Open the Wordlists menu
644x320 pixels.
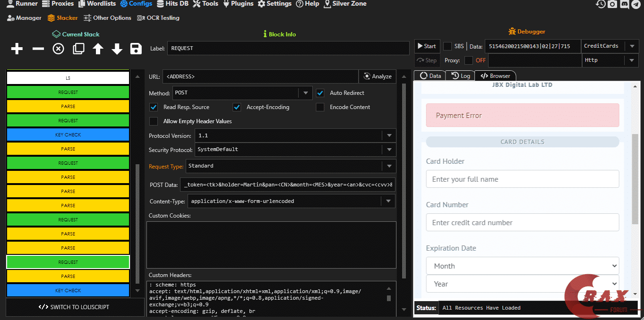[x=97, y=4]
